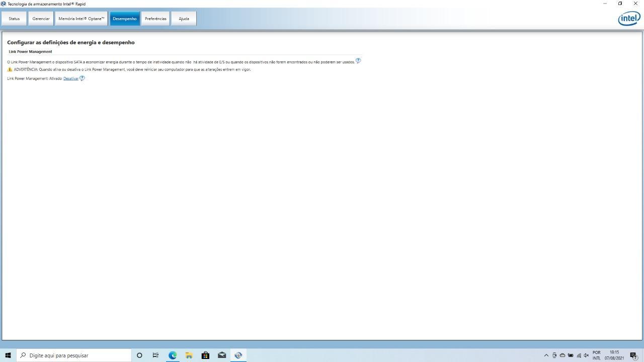Click the 'Link Power Management: Ativado' status text

pos(35,78)
